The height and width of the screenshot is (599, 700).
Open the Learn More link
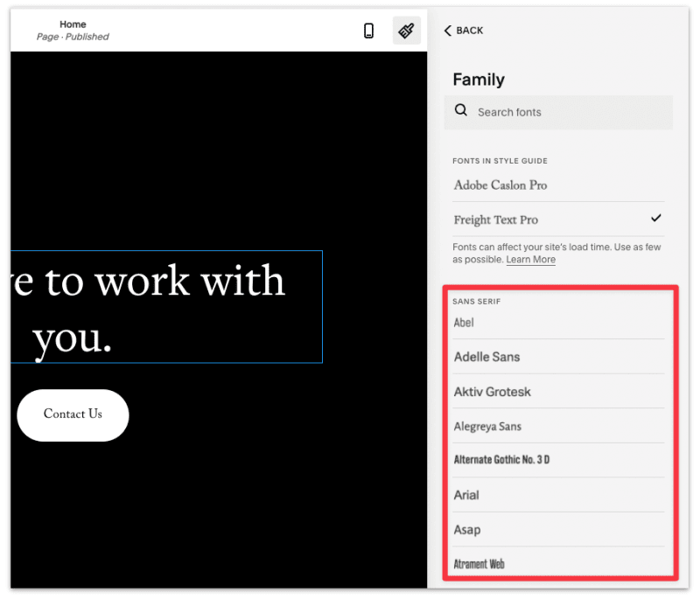[x=530, y=259]
